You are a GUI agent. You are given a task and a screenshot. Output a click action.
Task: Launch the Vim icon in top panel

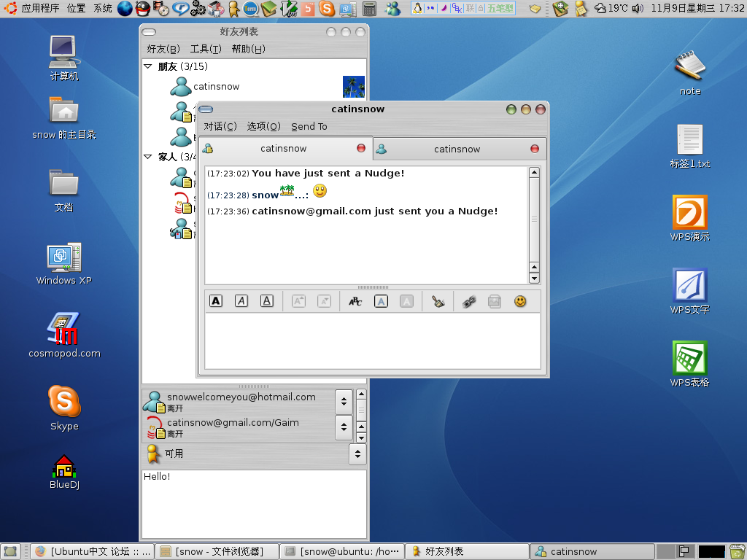click(289, 8)
